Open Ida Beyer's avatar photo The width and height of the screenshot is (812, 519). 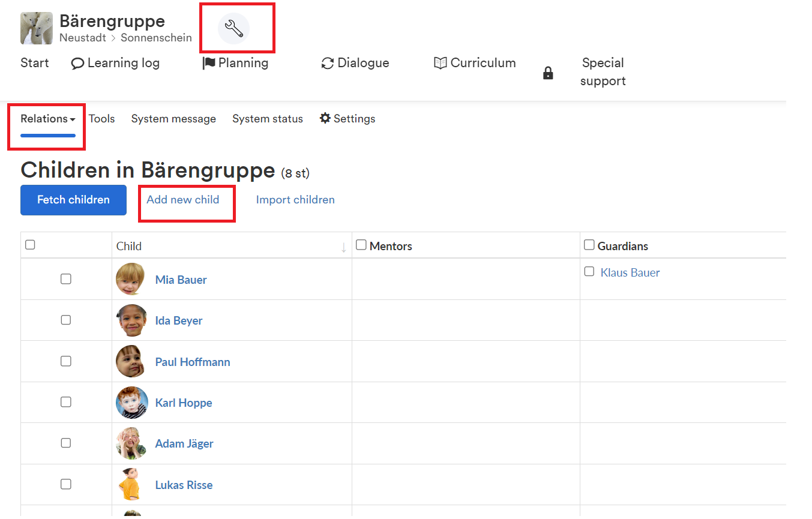pos(131,320)
